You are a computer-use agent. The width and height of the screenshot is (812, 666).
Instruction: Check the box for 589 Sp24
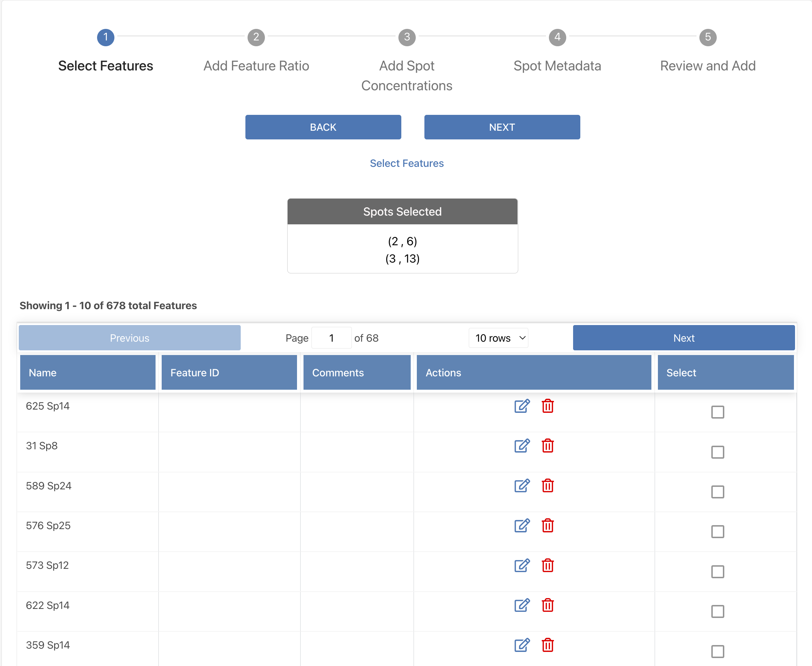click(x=717, y=492)
